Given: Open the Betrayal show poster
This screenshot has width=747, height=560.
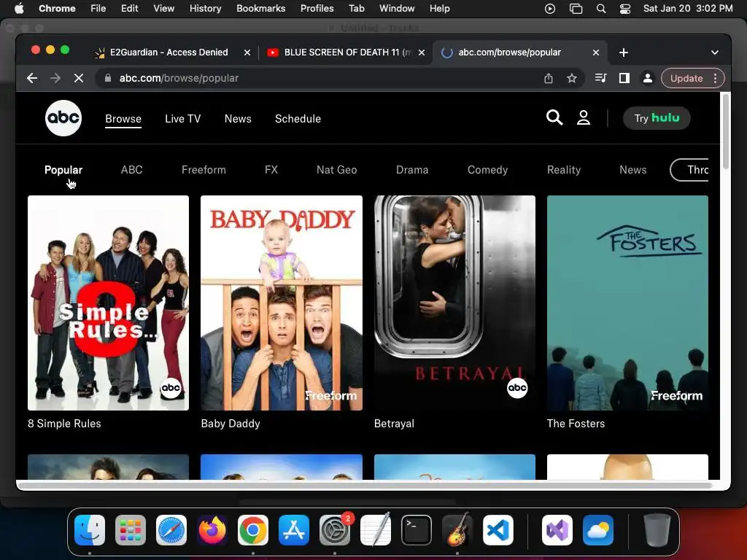Looking at the screenshot, I should (x=454, y=303).
